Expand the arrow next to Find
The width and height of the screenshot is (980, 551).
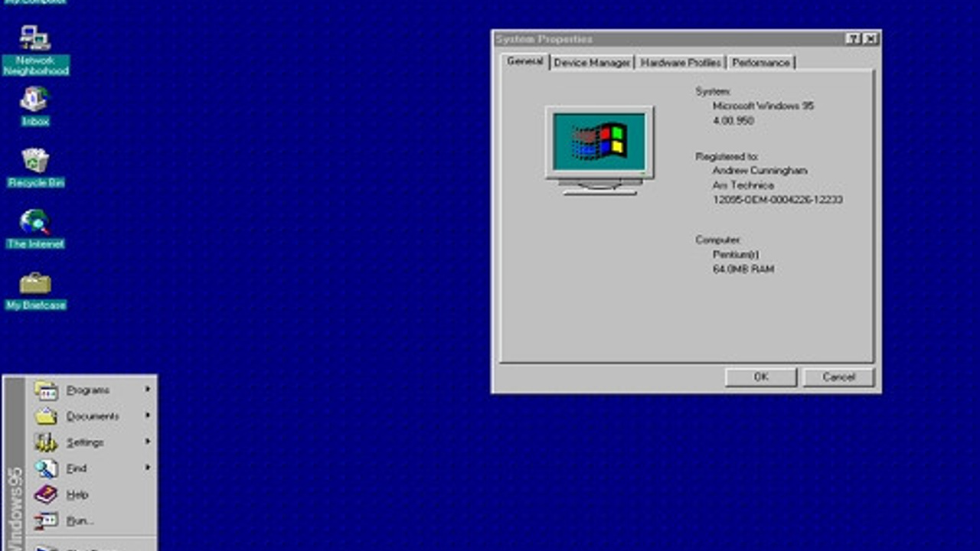click(x=148, y=468)
